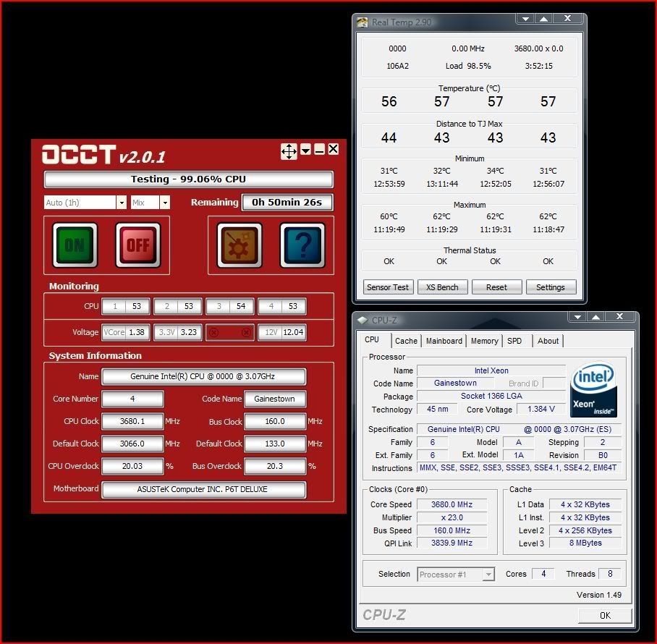
Task: Open OCCT options gear icon
Action: pyautogui.click(x=240, y=245)
